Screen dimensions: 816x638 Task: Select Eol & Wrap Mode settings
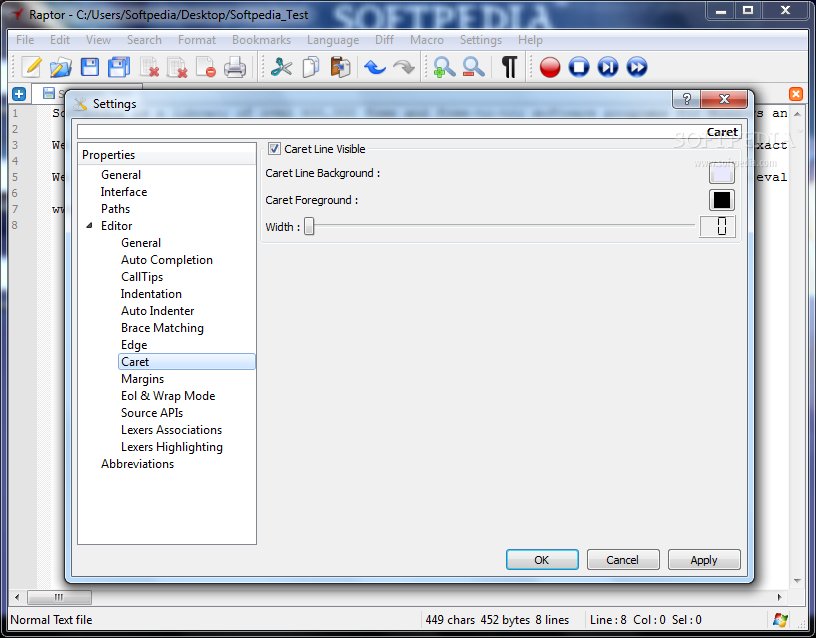pos(168,395)
